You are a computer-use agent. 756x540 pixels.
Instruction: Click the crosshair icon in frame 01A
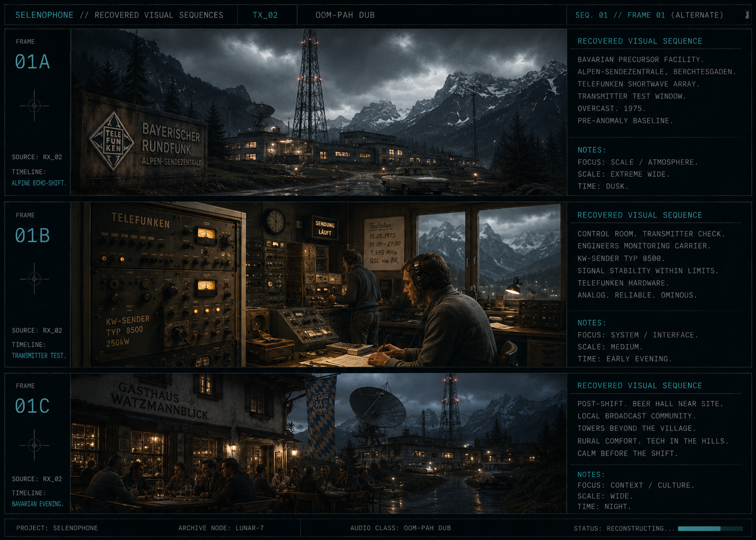click(34, 105)
